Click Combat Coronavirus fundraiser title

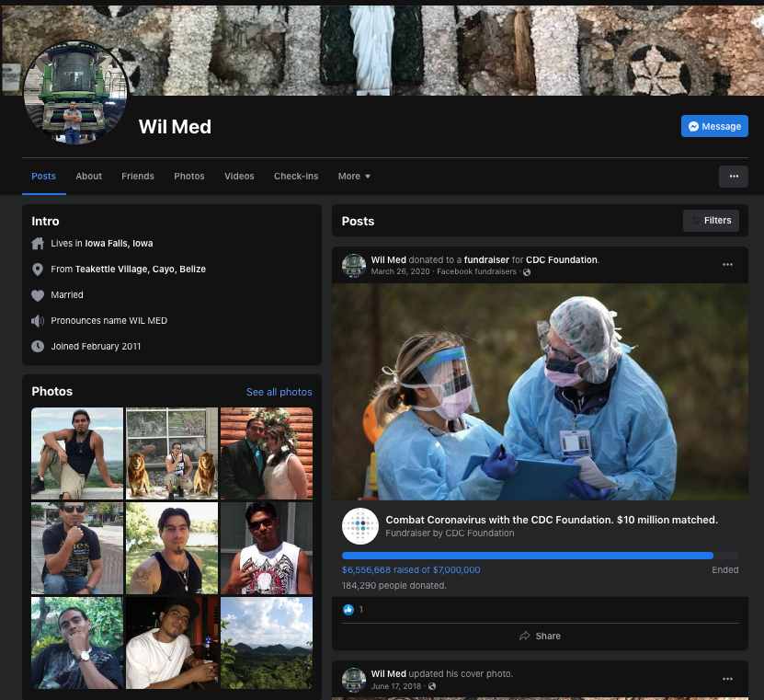552,520
